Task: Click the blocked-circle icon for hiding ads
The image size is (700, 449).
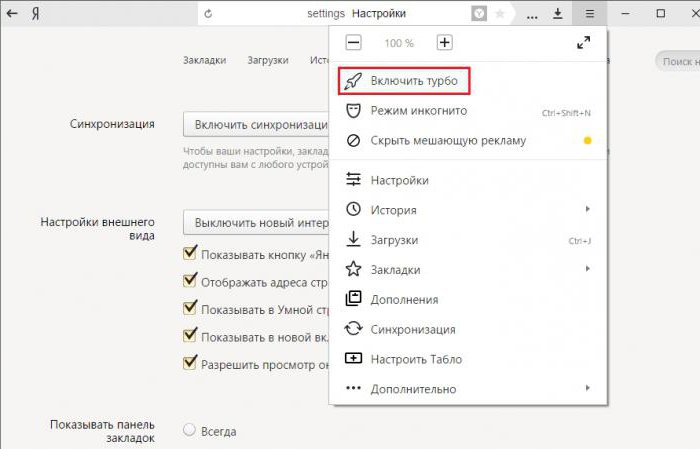Action: point(353,141)
